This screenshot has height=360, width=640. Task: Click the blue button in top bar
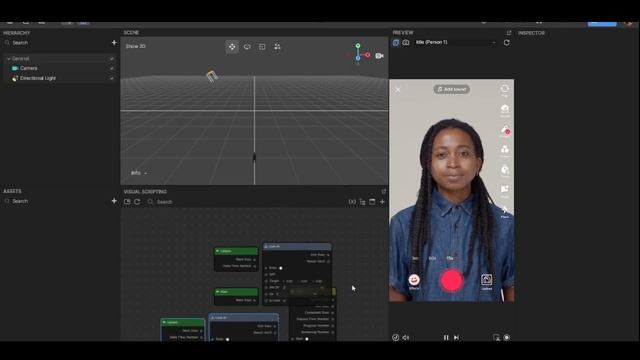point(602,24)
